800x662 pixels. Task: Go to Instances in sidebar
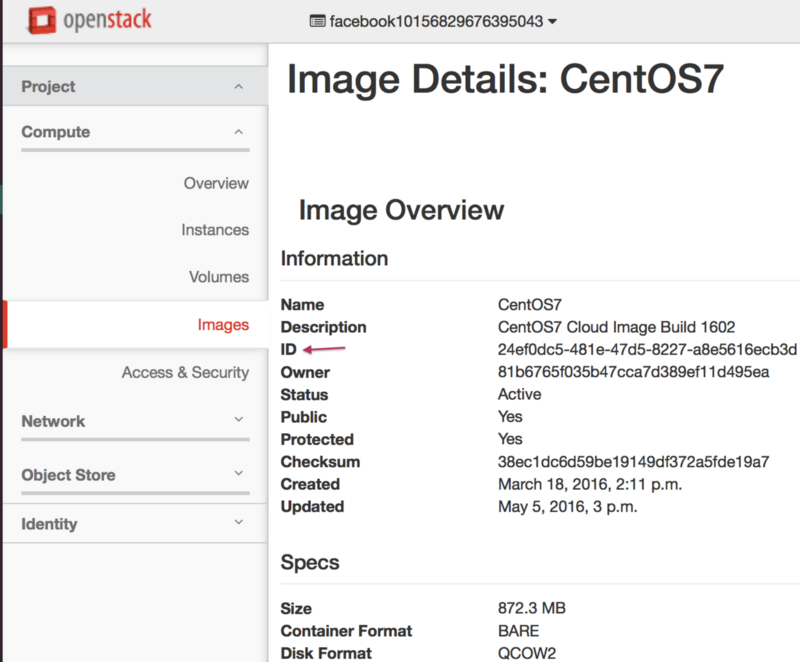[215, 230]
